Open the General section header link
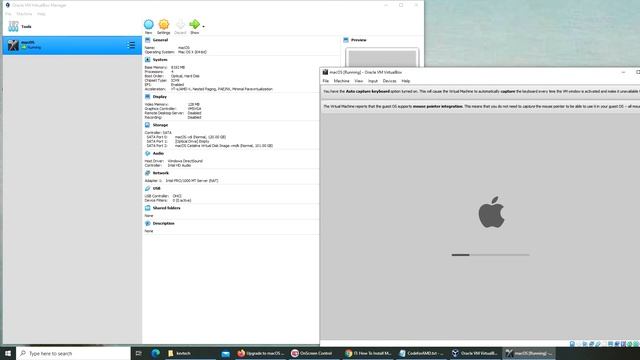 coord(160,40)
